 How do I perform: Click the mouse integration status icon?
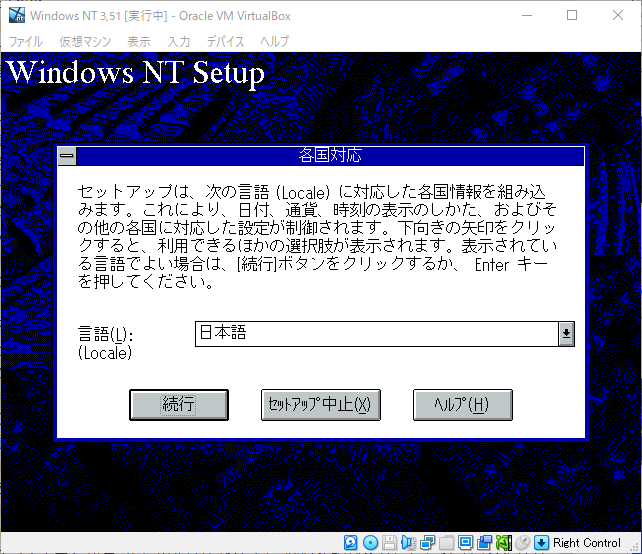522,543
